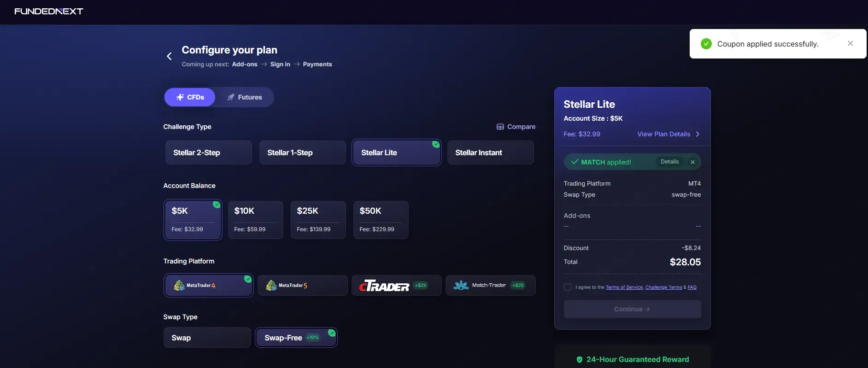
Task: Choose the Swap-Free option
Action: coord(296,338)
